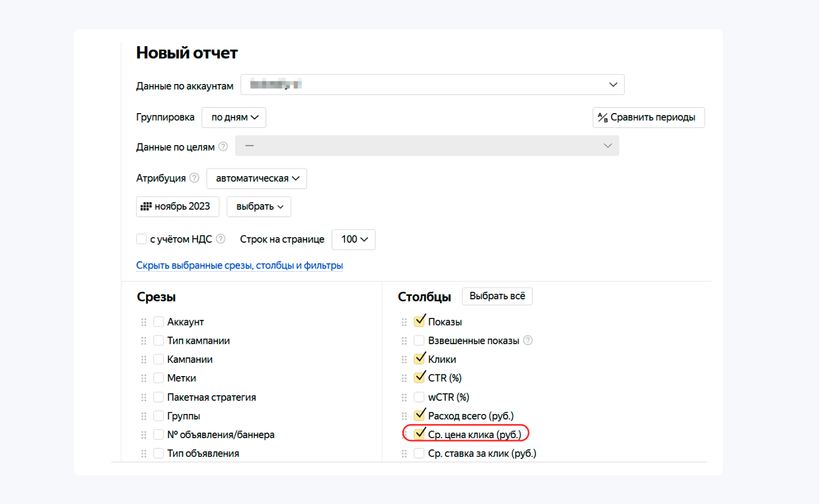
Task: Enable the Взвешенные показы column checkbox
Action: point(419,340)
